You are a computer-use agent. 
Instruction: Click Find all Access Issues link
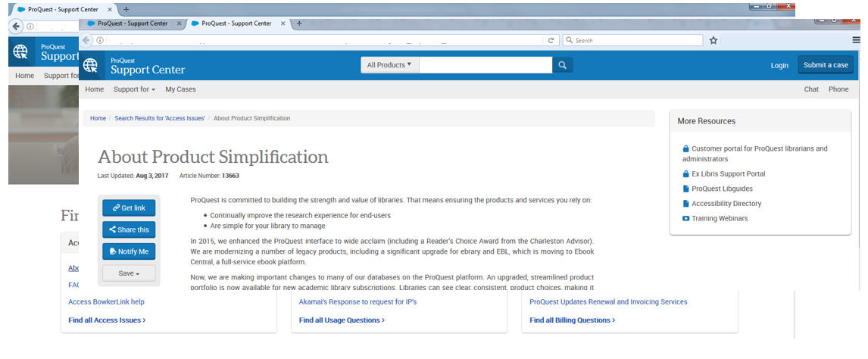pos(107,320)
